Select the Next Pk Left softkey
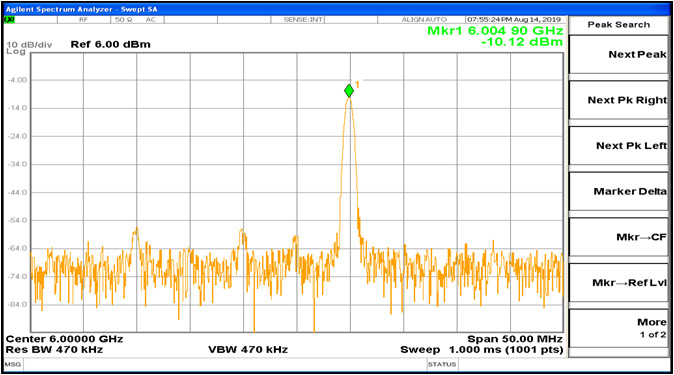Screen dimensions: 674x375 (x=619, y=146)
